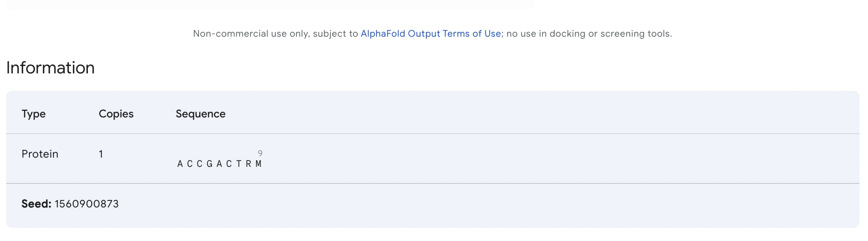Select the sixth residue C before T
The width and height of the screenshot is (868, 241).
point(229,164)
